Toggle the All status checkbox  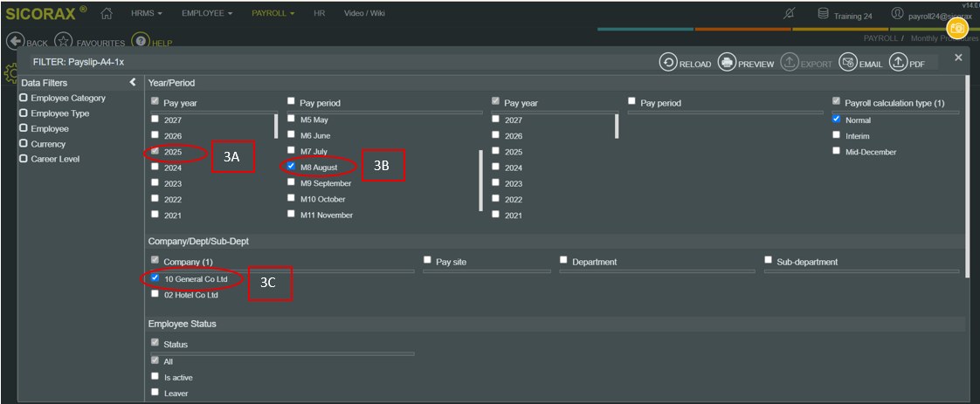pos(155,360)
